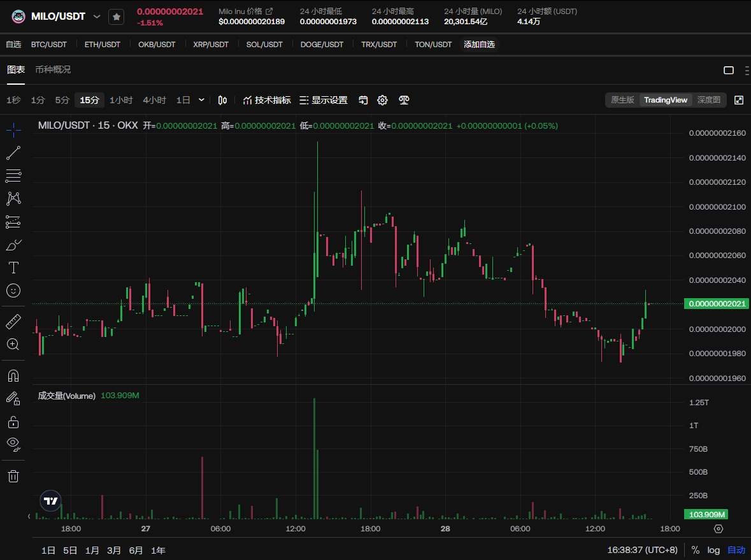Screen dimensions: 751x560
Task: Open the forecasting and measurement tool
Action: [13, 222]
